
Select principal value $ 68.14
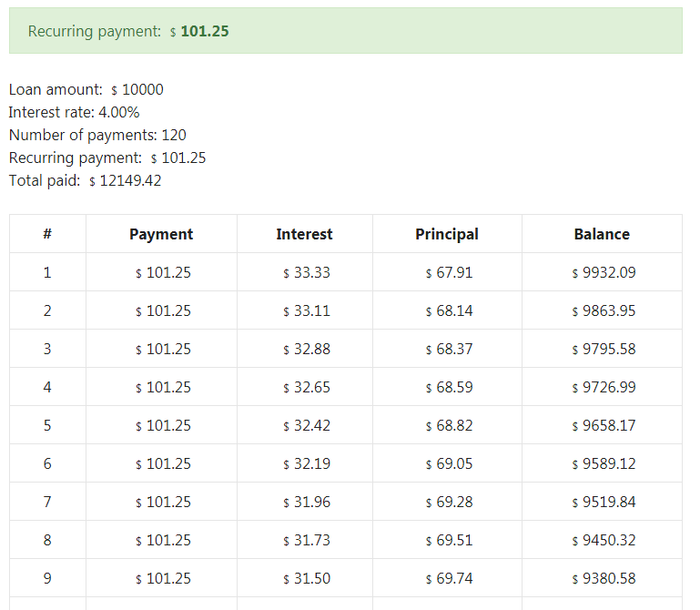[449, 310]
